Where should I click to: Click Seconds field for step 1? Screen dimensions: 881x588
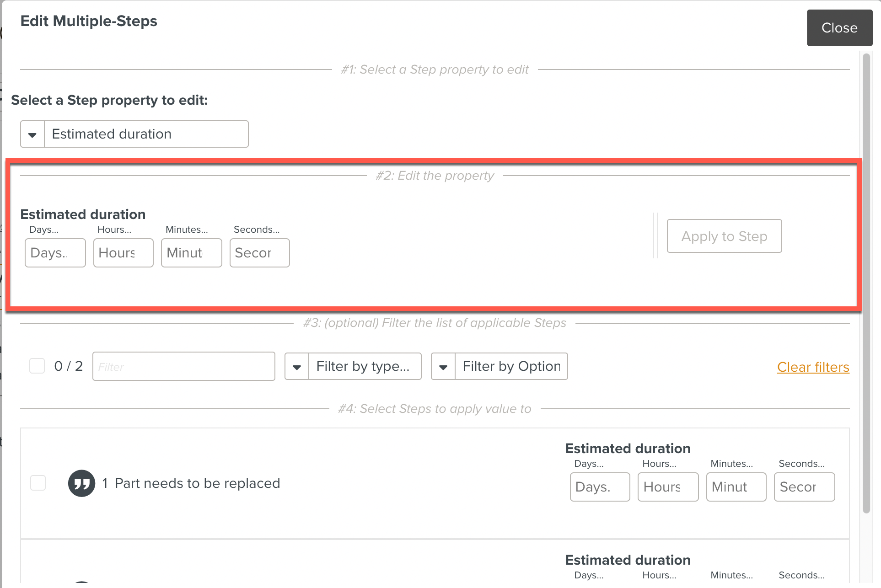point(804,487)
